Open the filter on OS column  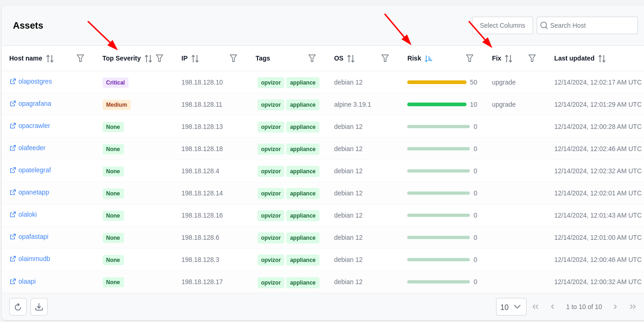click(x=385, y=58)
